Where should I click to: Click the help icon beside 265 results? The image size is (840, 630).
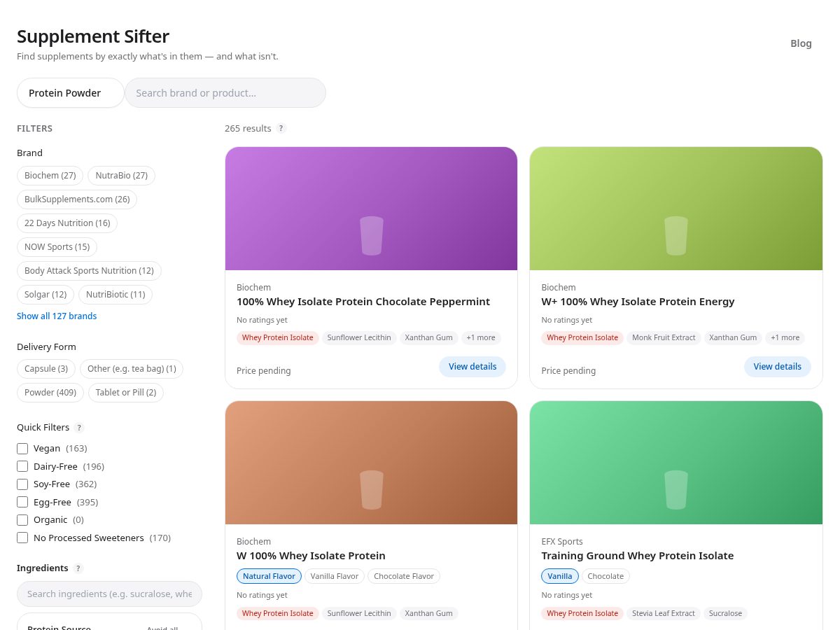(281, 128)
